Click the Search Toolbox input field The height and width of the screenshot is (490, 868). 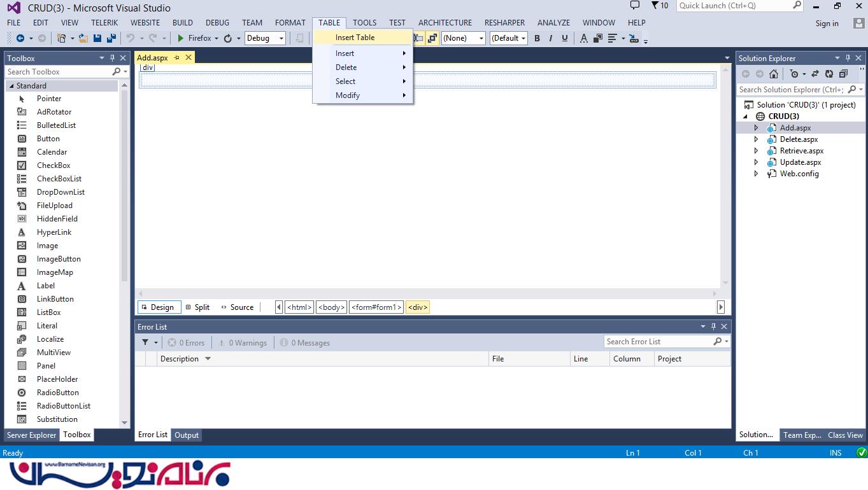(x=57, y=72)
